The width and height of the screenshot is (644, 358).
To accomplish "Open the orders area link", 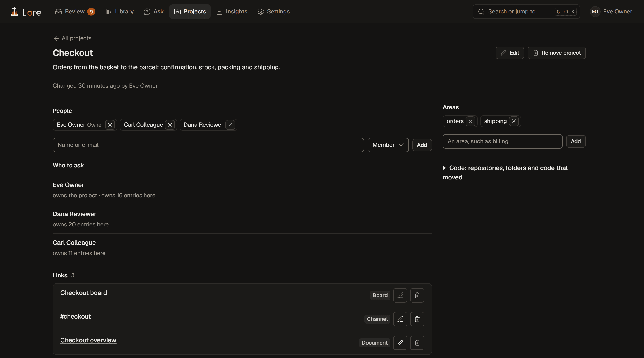I will click(455, 121).
